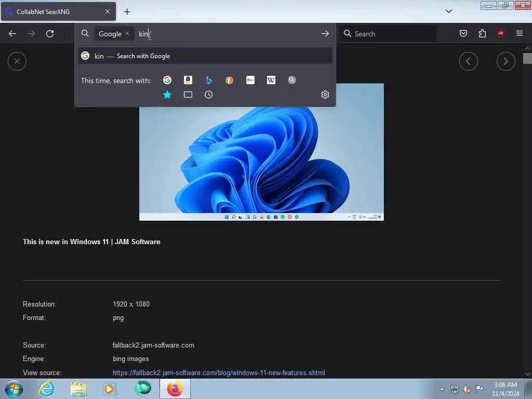Open the Windows Start menu
Viewport: 532px width, 399px height.
click(x=14, y=389)
